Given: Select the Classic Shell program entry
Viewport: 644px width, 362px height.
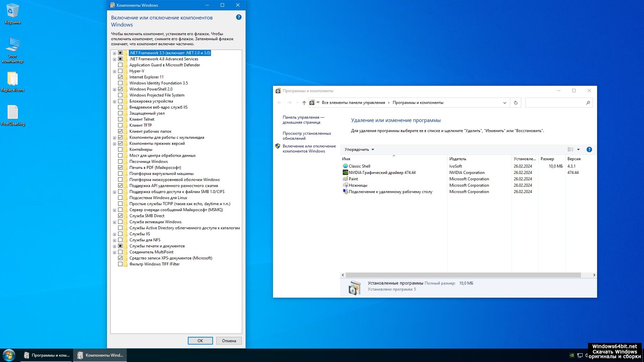Looking at the screenshot, I should click(359, 166).
